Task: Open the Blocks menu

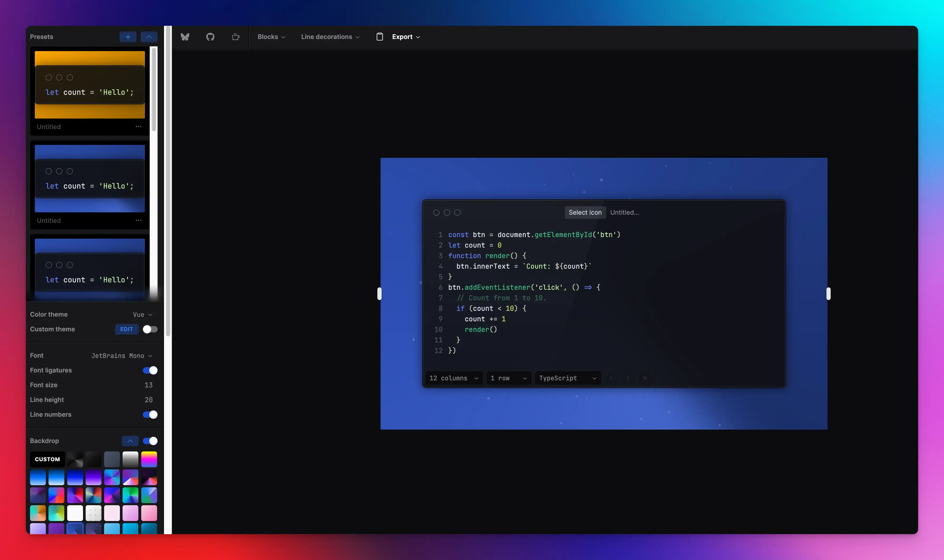Action: pos(271,37)
